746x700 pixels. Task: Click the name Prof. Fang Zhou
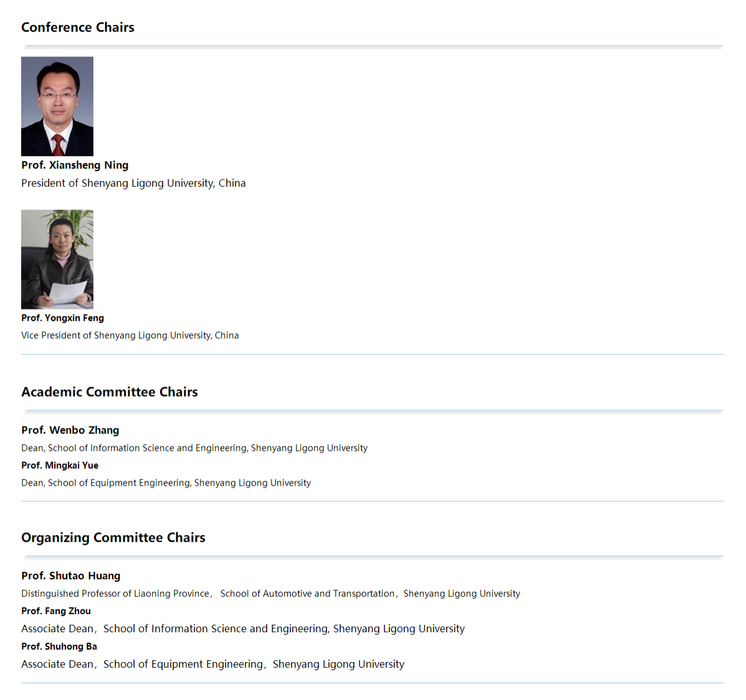click(x=55, y=611)
